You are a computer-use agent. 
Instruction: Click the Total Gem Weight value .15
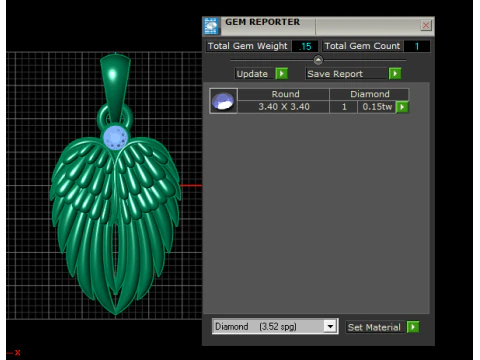click(305, 46)
